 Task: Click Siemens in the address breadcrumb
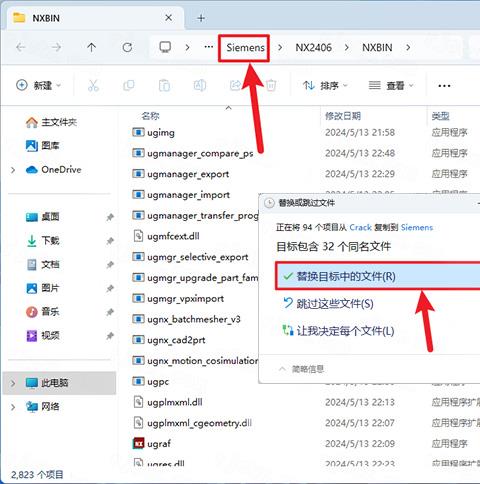[x=245, y=48]
